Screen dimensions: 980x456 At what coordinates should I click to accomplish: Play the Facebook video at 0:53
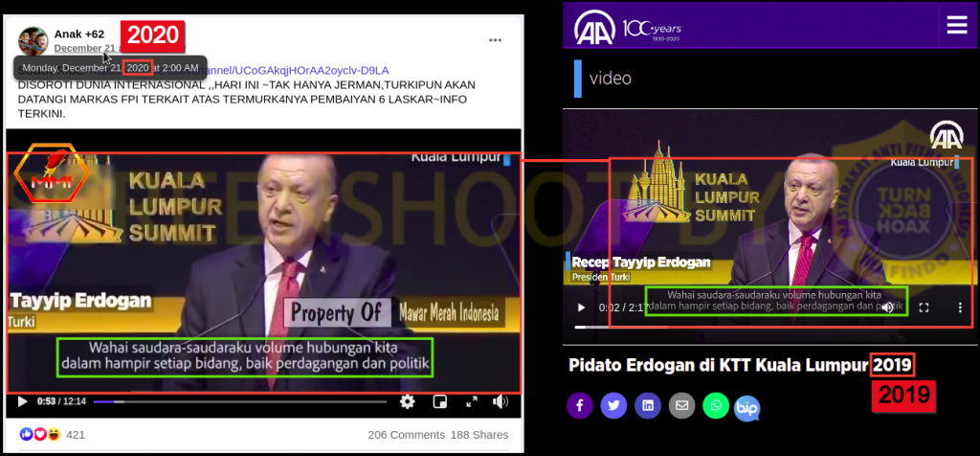tap(23, 401)
